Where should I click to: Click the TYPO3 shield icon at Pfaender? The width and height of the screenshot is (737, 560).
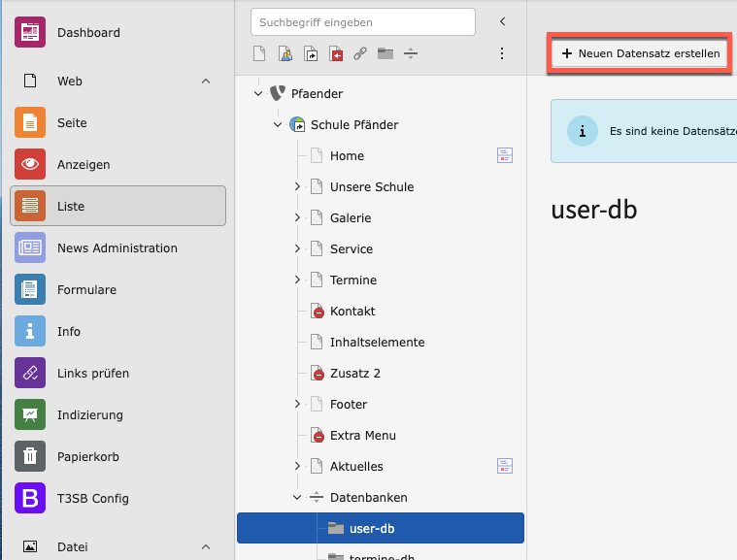click(x=278, y=93)
